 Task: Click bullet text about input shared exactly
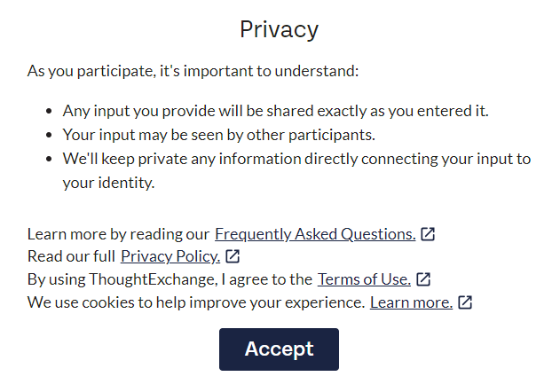click(x=275, y=111)
